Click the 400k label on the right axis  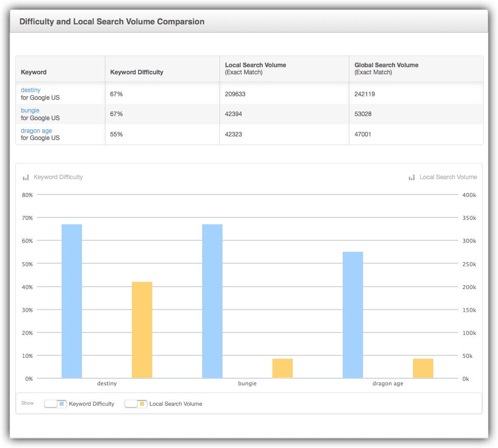tap(469, 195)
